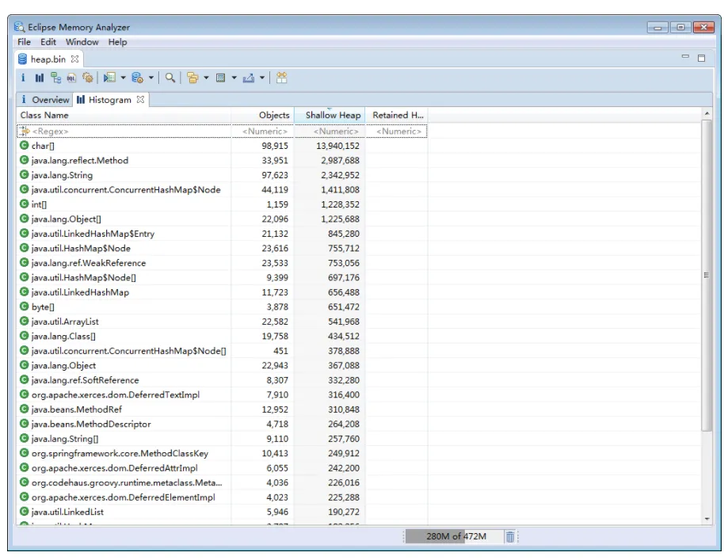Open the OQL query editor icon
This screenshot has width=728, height=560.
point(71,78)
